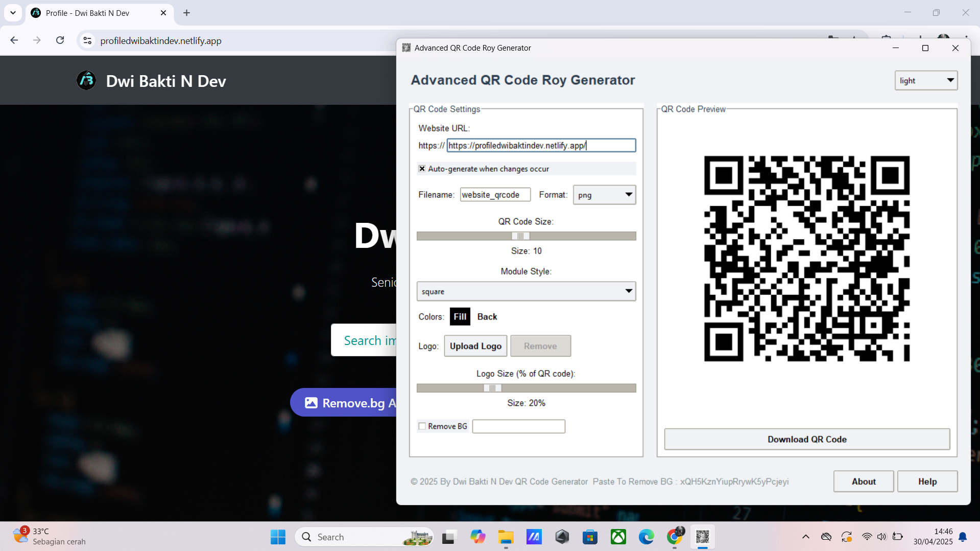Image resolution: width=980 pixels, height=551 pixels.
Task: Expand the square Module Style dropdown
Action: pyautogui.click(x=526, y=291)
